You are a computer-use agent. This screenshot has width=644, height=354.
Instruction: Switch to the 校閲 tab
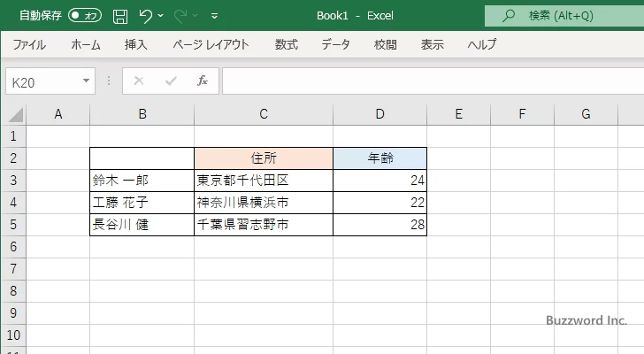tap(386, 44)
